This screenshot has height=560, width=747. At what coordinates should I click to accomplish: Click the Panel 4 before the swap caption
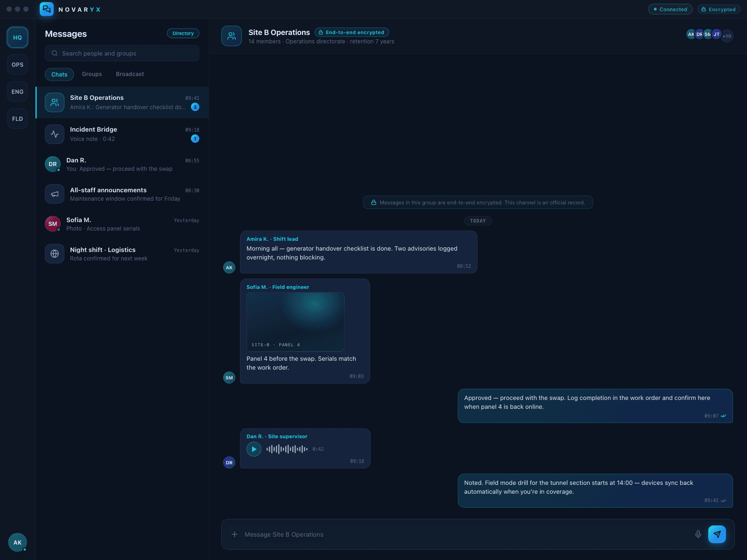[301, 363]
